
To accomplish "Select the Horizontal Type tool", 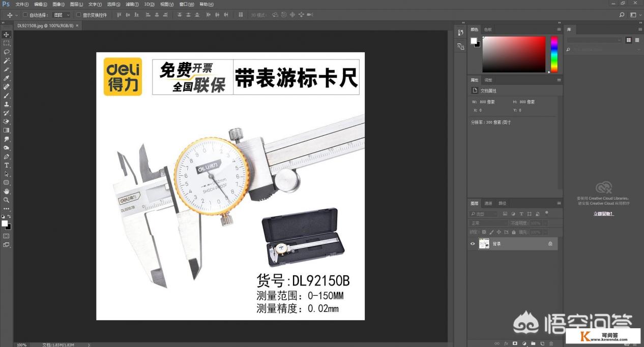I will (7, 165).
